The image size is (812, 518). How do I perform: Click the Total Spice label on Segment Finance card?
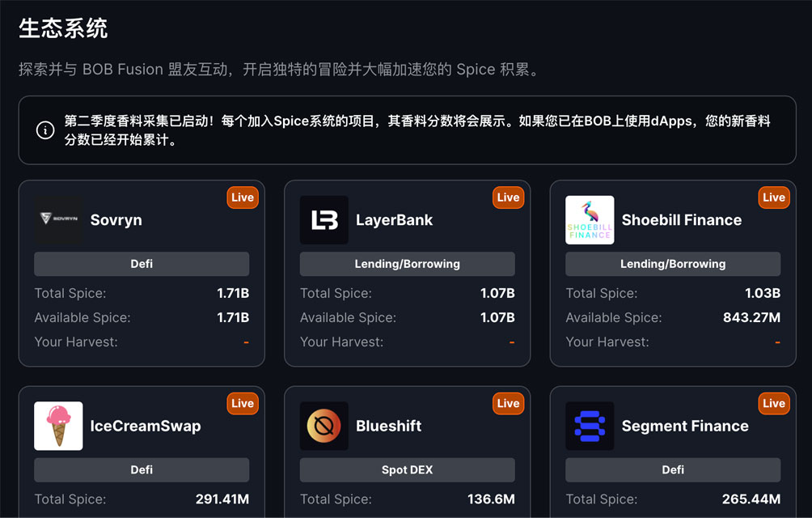pos(602,499)
